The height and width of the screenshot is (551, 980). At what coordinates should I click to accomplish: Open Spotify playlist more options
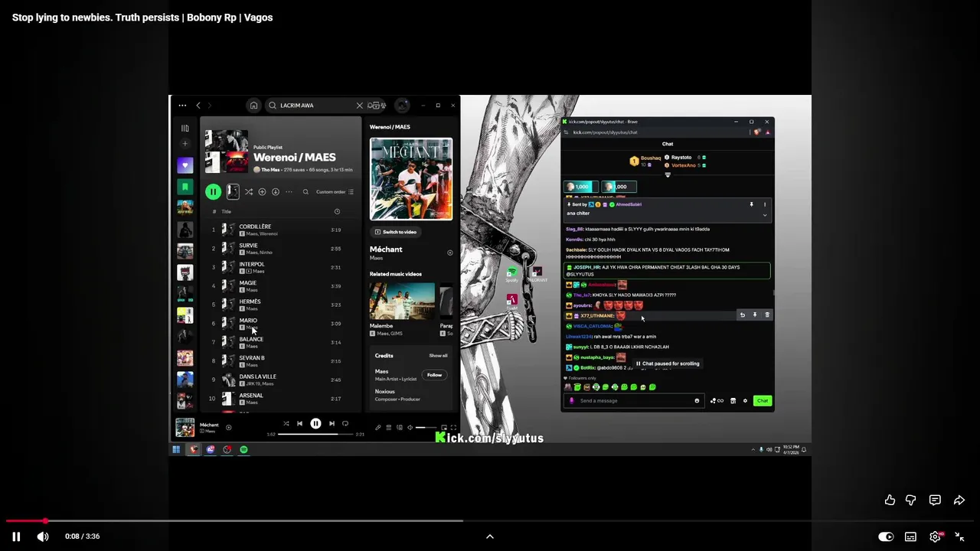pyautogui.click(x=289, y=192)
